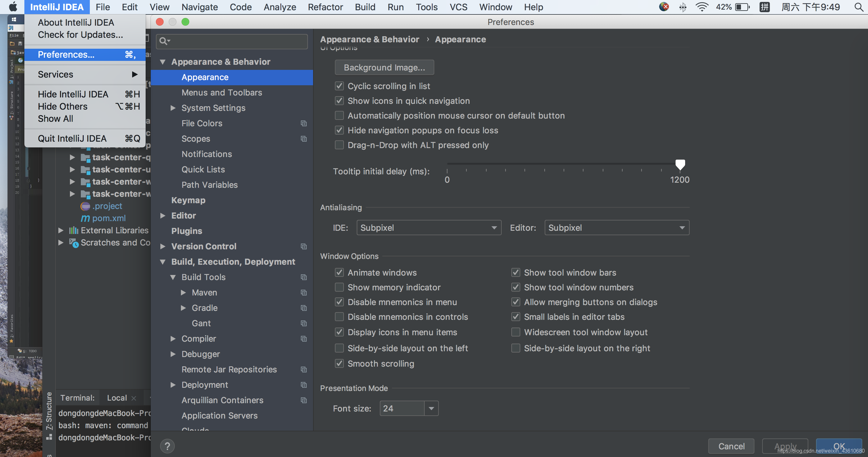Click the Apply button

(x=785, y=446)
